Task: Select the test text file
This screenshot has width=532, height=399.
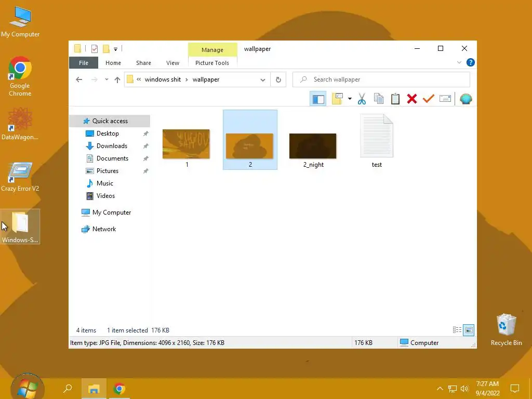Action: pyautogui.click(x=377, y=136)
